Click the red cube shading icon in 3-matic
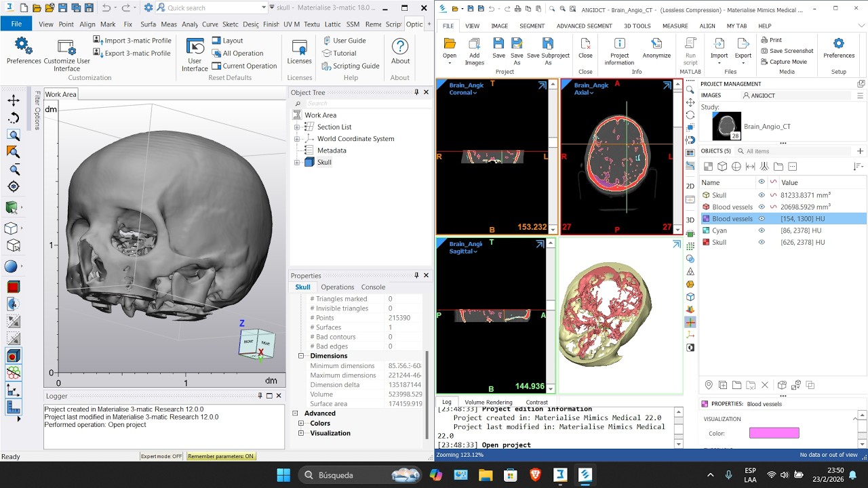The height and width of the screenshot is (488, 868). tap(13, 287)
